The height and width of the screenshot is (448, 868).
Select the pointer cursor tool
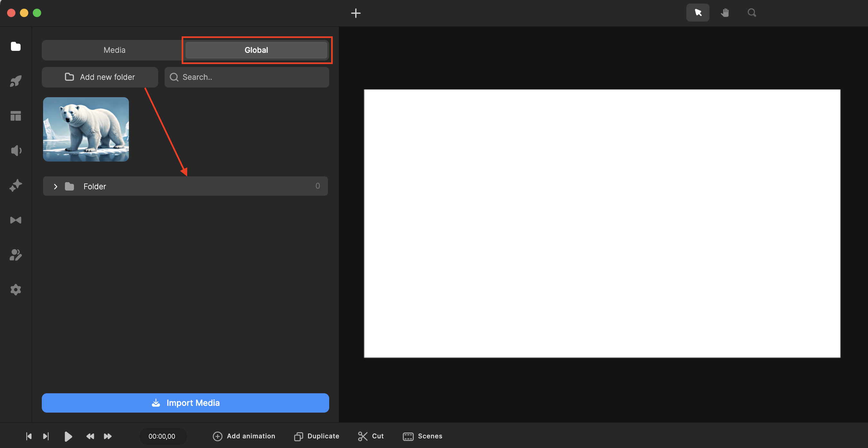pyautogui.click(x=698, y=13)
